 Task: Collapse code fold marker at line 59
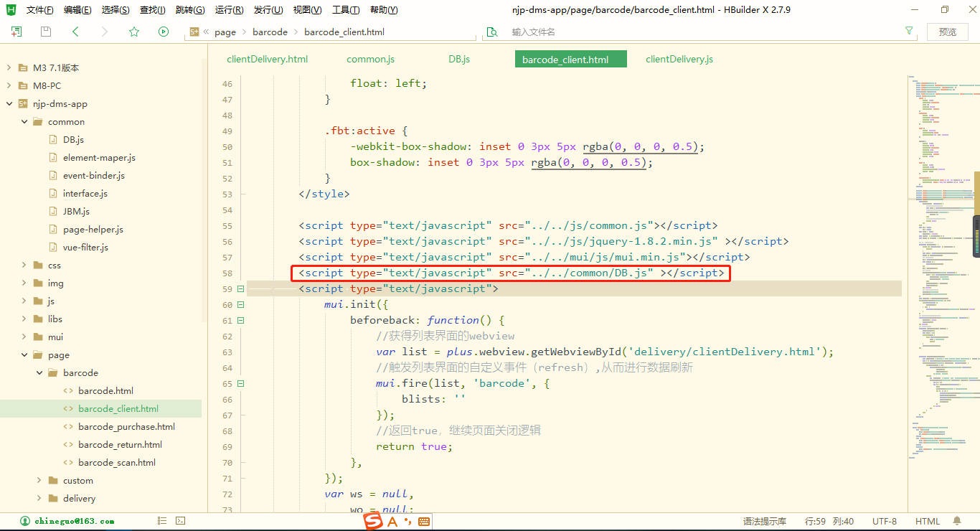240,289
